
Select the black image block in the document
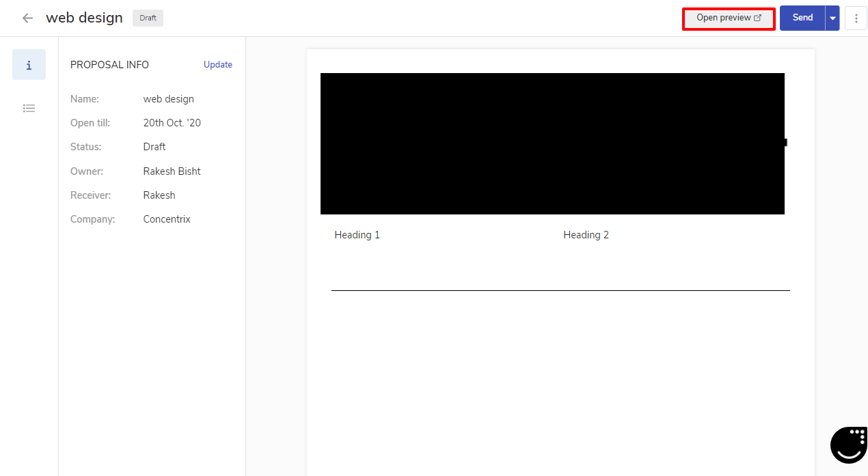tap(552, 143)
